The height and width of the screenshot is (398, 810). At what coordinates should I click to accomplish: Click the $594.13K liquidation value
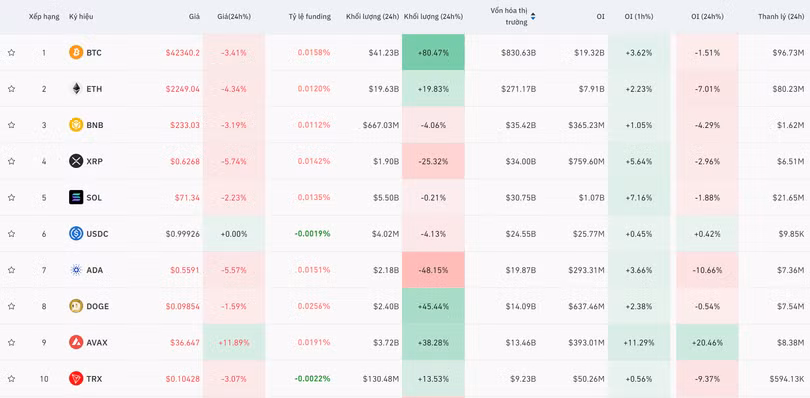787,379
